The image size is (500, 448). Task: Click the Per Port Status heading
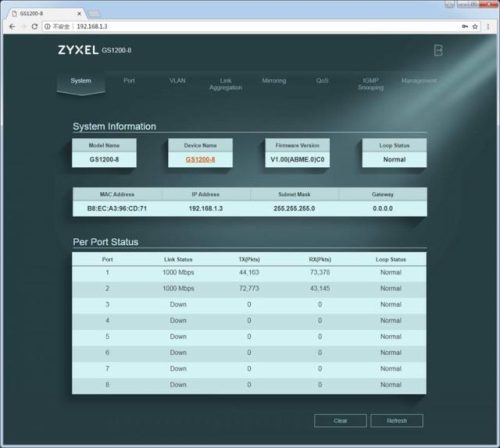pyautogui.click(x=105, y=242)
